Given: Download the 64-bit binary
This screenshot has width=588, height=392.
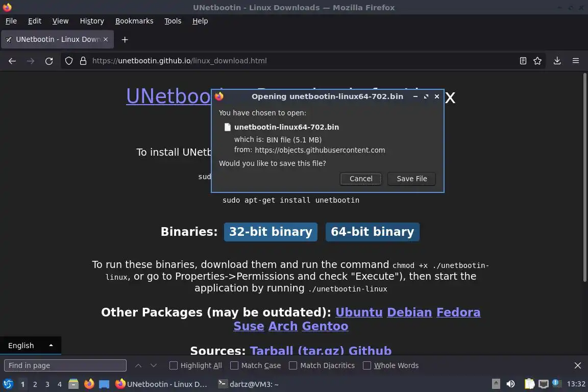Looking at the screenshot, I should (373, 232).
